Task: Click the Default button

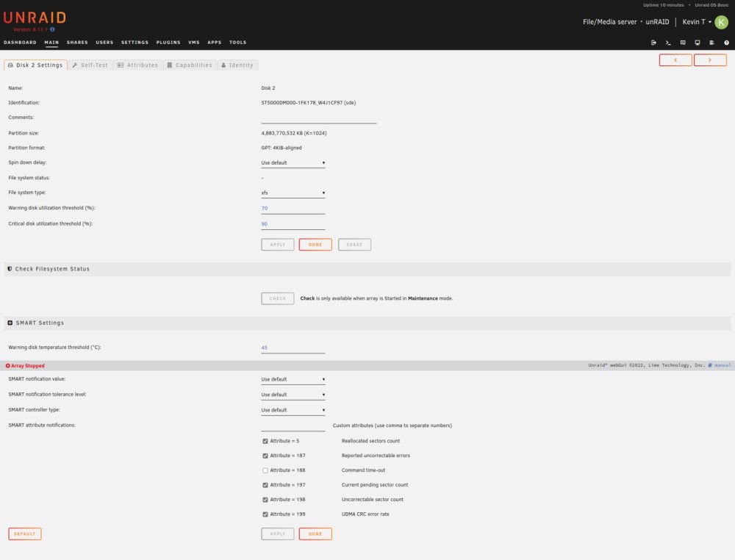Action: (25, 534)
